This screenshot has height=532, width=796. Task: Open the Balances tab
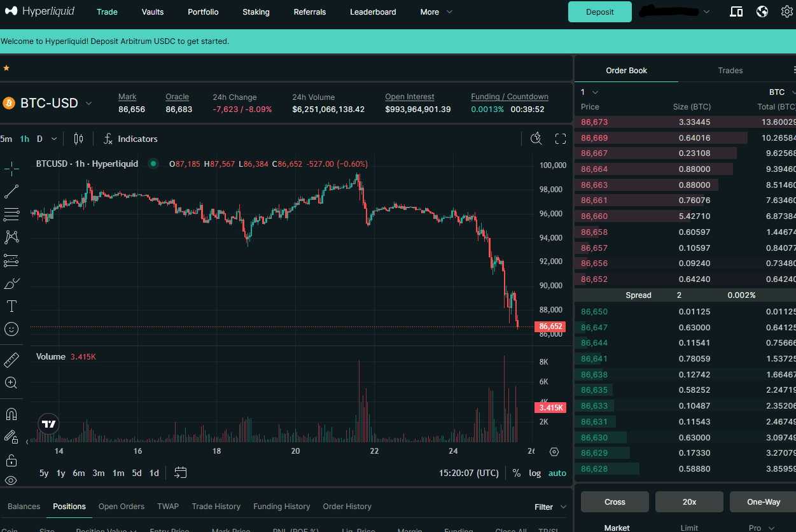(24, 507)
